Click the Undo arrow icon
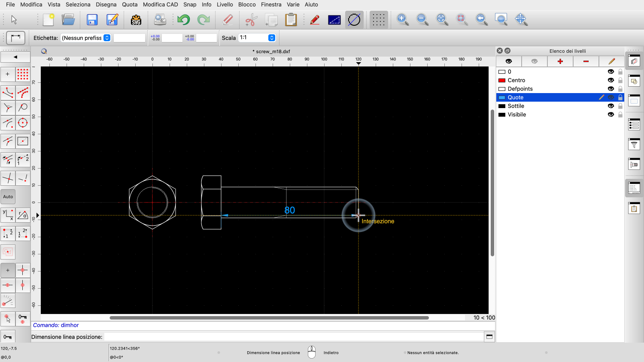 click(183, 20)
